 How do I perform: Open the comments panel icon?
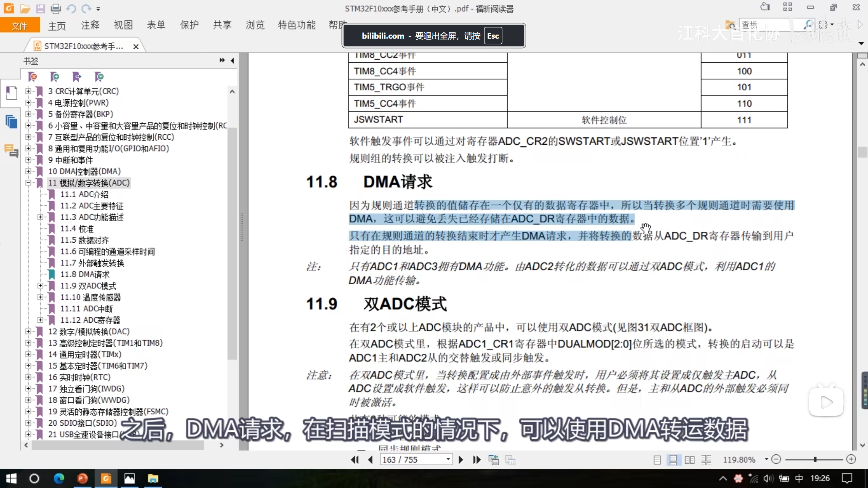(11, 151)
